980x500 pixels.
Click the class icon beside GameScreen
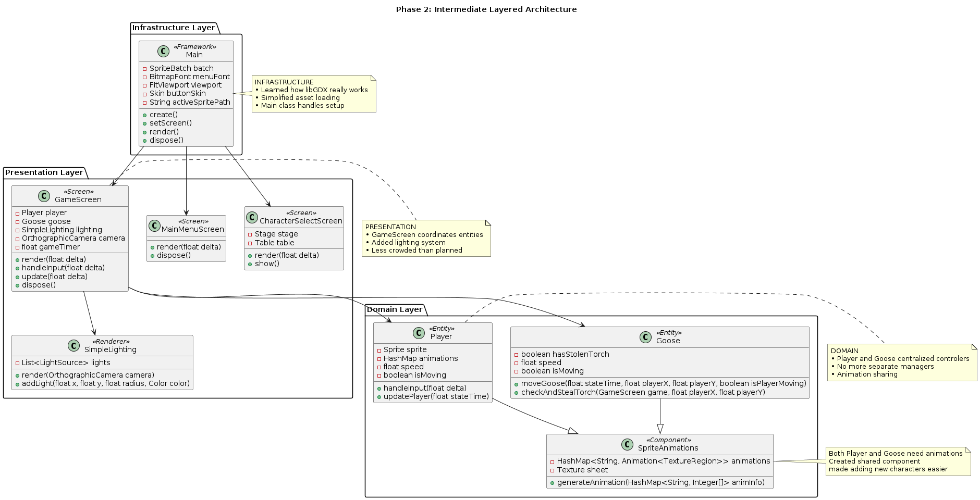(44, 196)
